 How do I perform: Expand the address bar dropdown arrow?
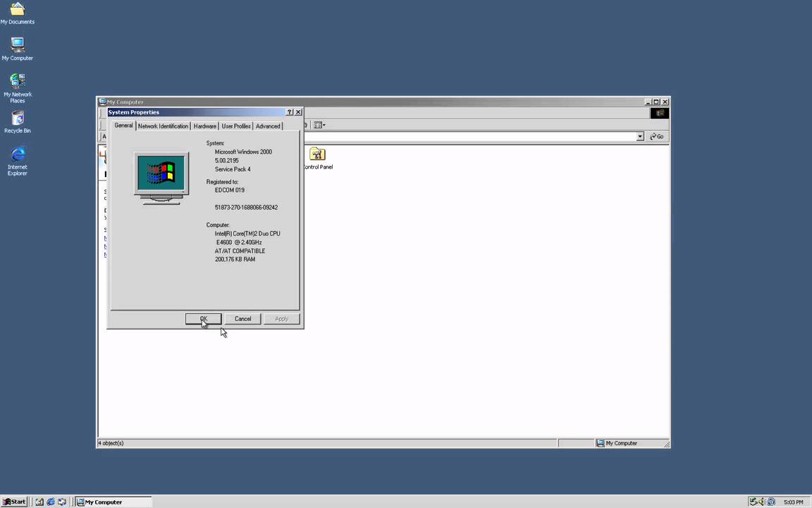click(640, 136)
